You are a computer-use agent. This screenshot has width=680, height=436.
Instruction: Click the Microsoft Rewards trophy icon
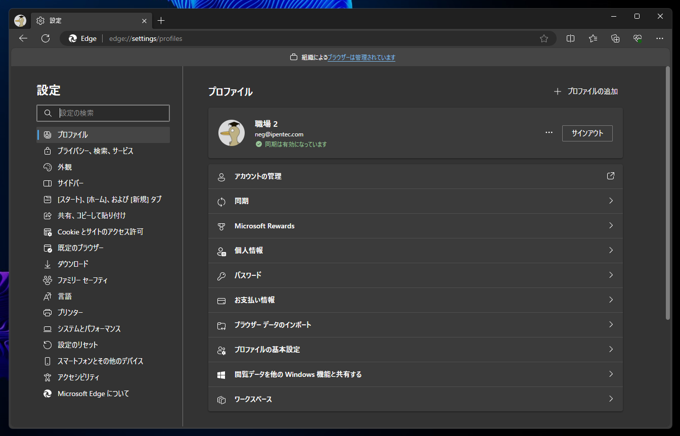pyautogui.click(x=221, y=226)
